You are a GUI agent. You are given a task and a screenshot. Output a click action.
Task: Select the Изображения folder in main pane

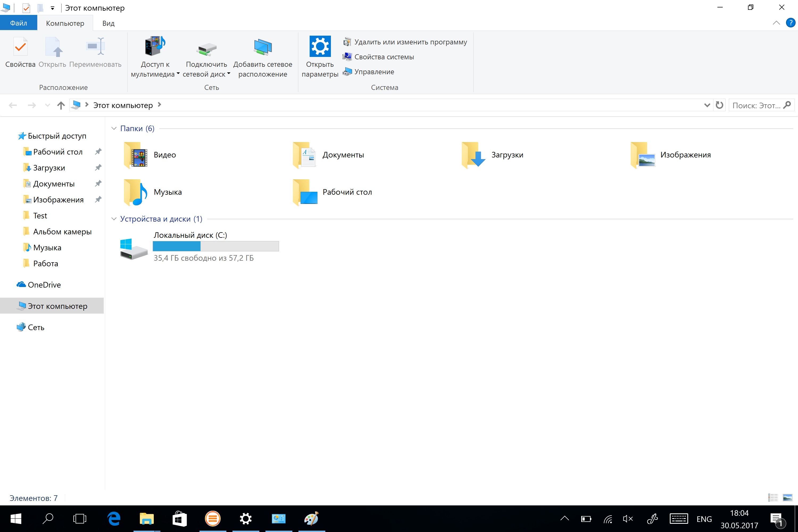tap(671, 155)
